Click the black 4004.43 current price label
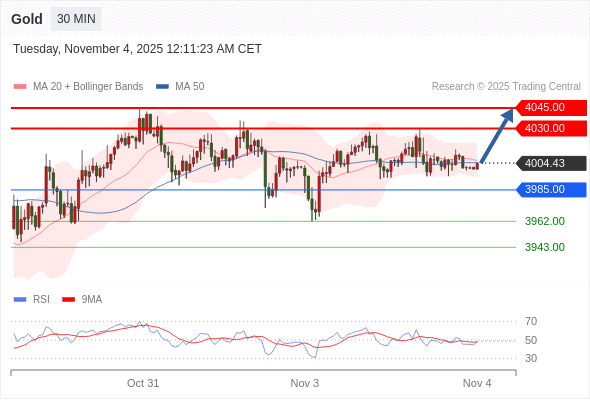The image size is (590, 400). (550, 163)
